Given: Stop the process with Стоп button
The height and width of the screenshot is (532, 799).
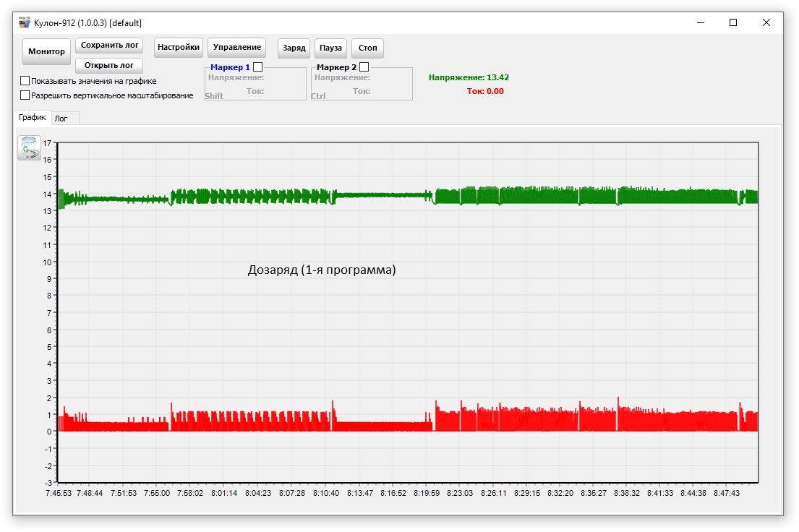Looking at the screenshot, I should (367, 48).
